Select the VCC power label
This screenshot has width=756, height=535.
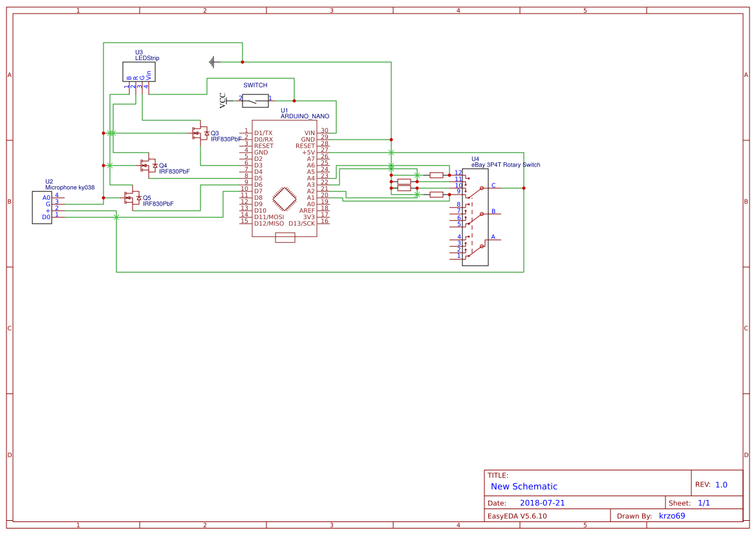(x=223, y=100)
